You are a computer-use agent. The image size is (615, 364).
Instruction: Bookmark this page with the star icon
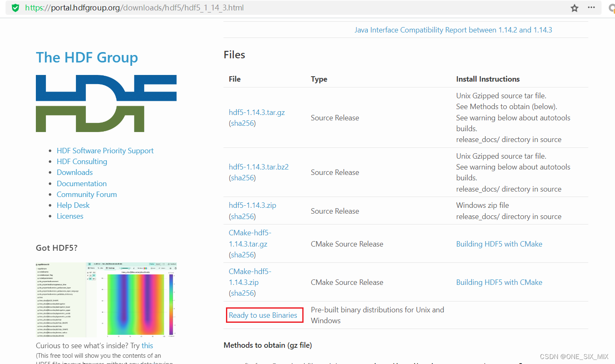[575, 8]
